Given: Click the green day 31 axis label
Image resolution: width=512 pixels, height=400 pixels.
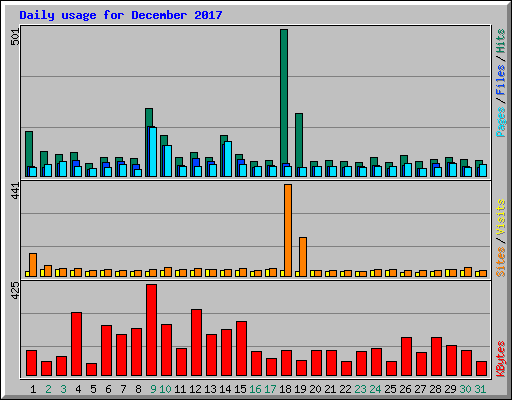Looking at the screenshot, I should click(x=480, y=389).
